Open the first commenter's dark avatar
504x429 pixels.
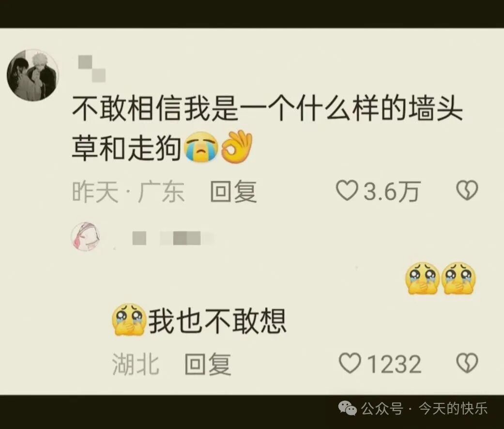point(32,75)
